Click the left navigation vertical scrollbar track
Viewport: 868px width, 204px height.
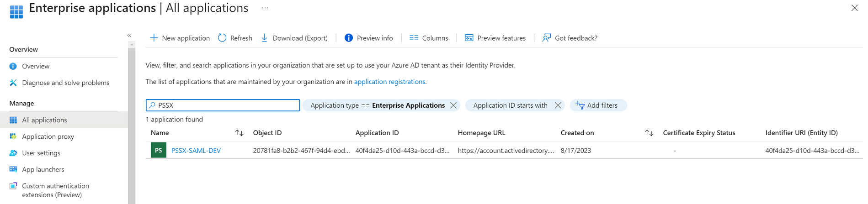[132, 126]
